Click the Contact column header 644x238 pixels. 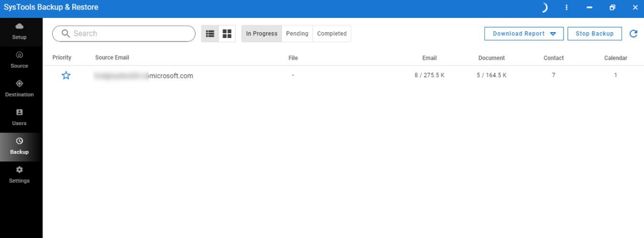pos(554,58)
